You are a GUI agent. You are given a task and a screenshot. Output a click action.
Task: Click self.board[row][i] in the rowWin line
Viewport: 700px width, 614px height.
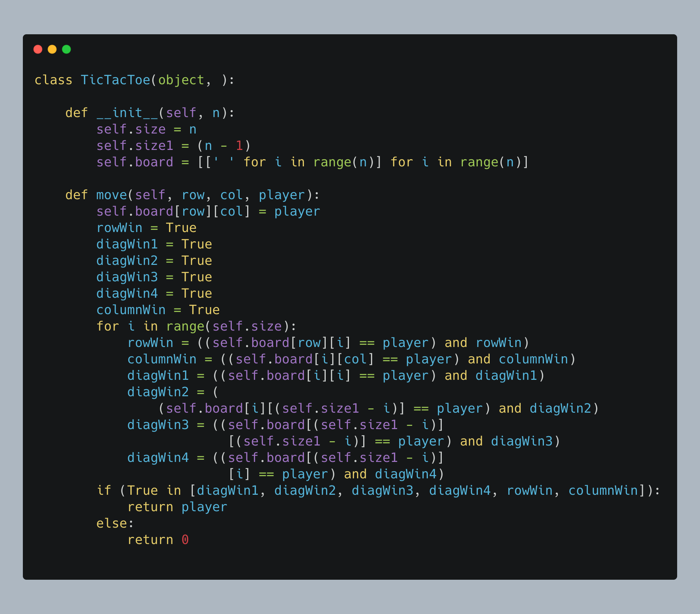[282, 343]
